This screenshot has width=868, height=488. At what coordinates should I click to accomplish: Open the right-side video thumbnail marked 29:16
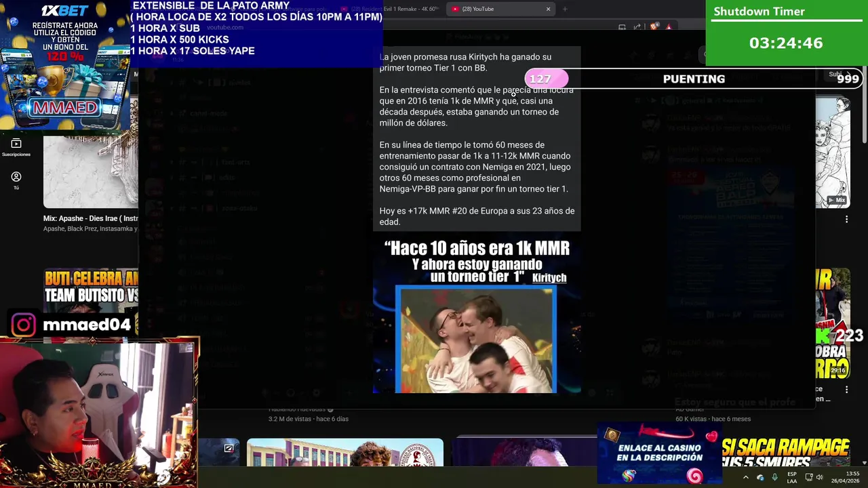tap(833, 323)
